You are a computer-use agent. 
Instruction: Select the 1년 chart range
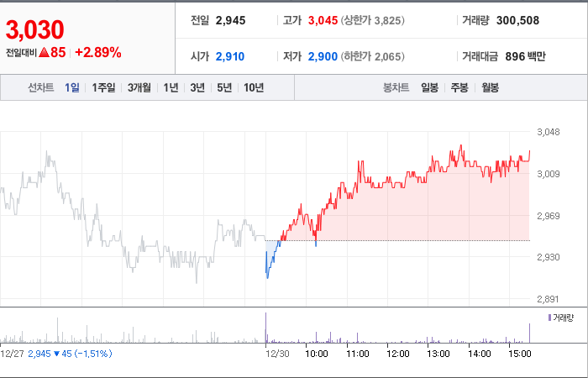(171, 87)
